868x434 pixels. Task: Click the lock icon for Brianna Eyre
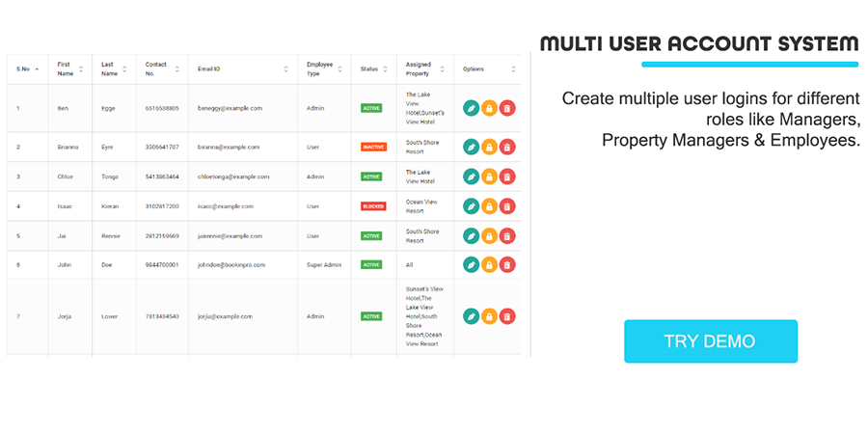pos(489,147)
